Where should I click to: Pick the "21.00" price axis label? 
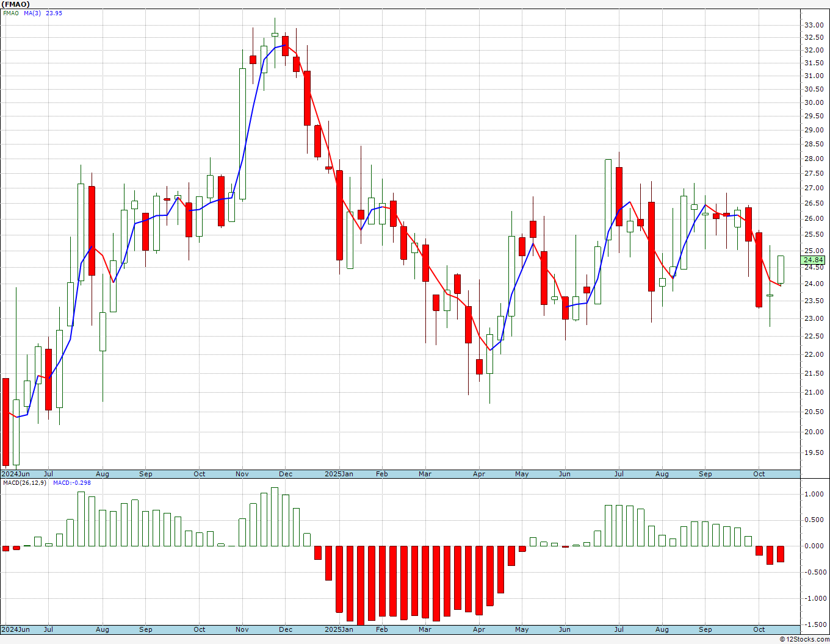[x=814, y=392]
